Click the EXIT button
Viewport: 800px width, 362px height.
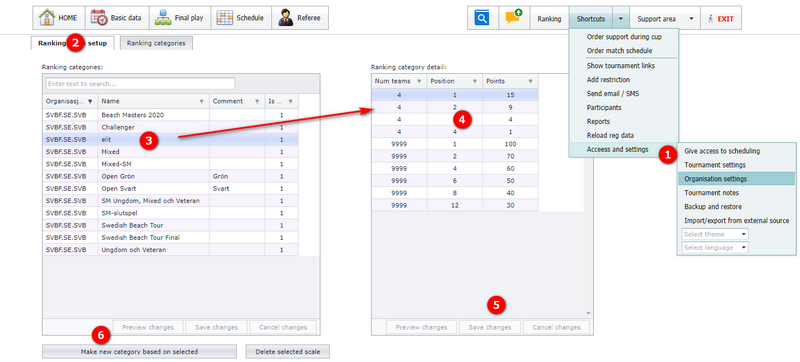tap(721, 18)
